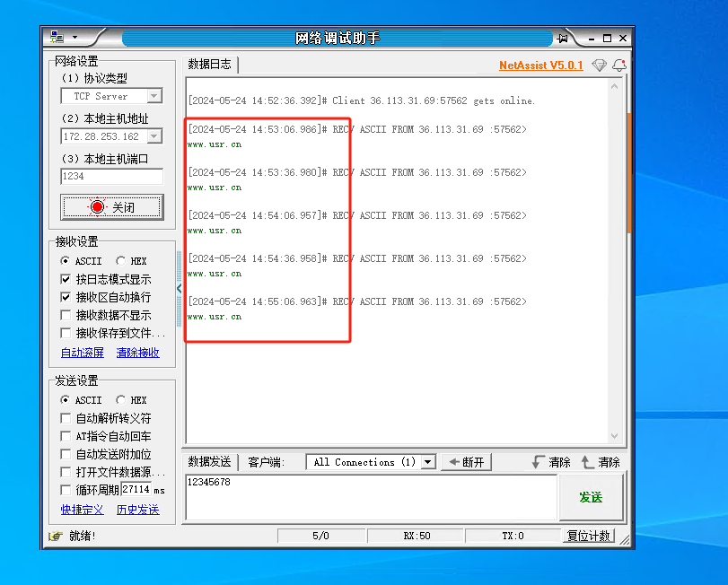Uncheck 接收区自动换行 checkbox
Viewport: 728px width, 585px height.
pyautogui.click(x=66, y=297)
